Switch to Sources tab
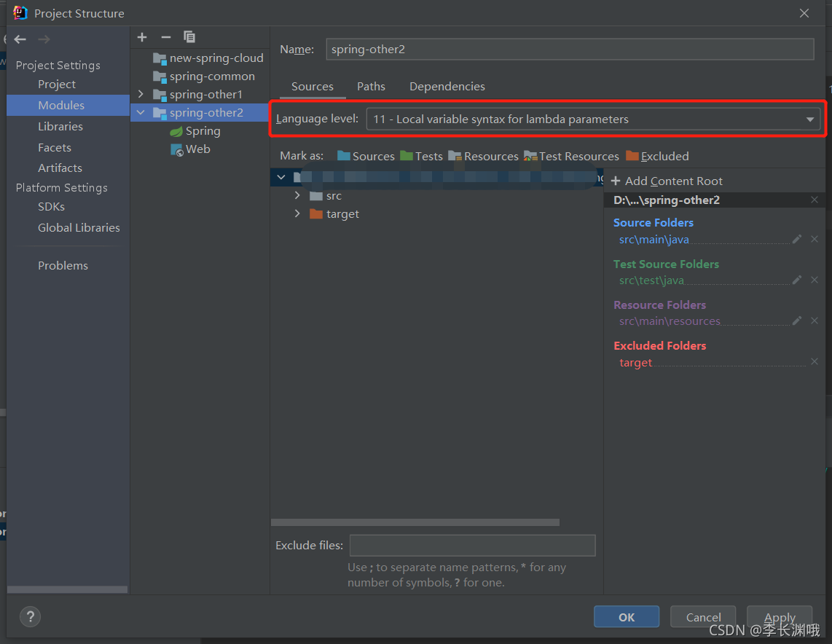Viewport: 832px width, 644px height. pyautogui.click(x=313, y=87)
